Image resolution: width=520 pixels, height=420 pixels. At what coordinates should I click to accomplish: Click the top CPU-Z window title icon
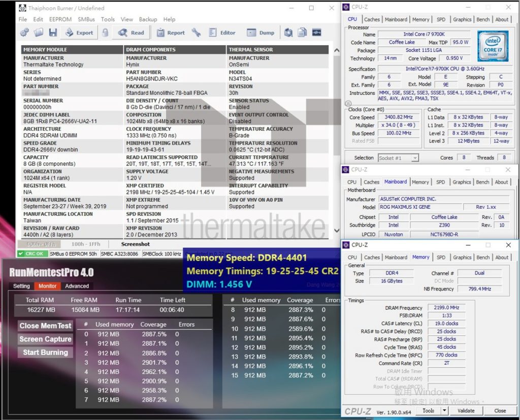click(x=346, y=7)
